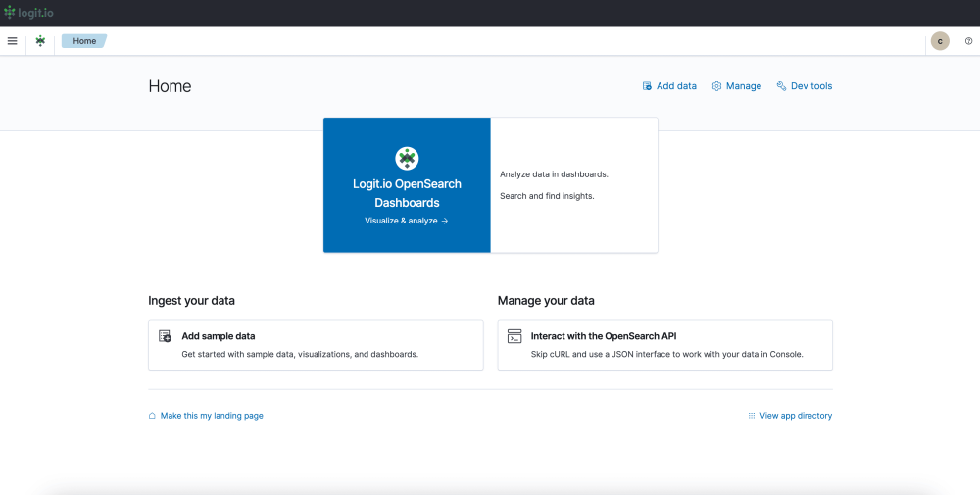Image resolution: width=980 pixels, height=495 pixels.
Task: Select the Home breadcrumb
Action: point(84,41)
